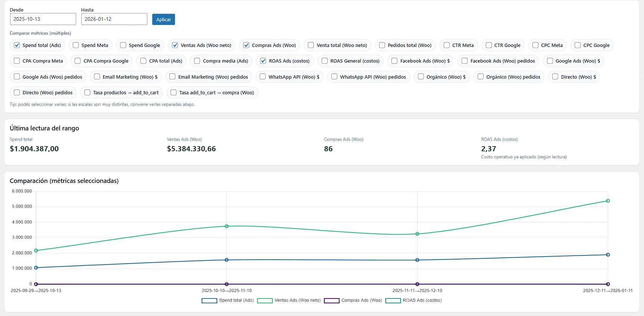Viewport: 644px width, 316px height.
Task: Check the WhatsApp API (Woo) $ option
Action: tap(263, 77)
